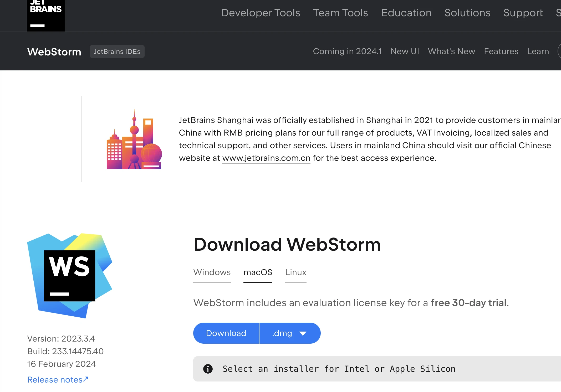Click the WebStorm WS product logo

(x=70, y=276)
